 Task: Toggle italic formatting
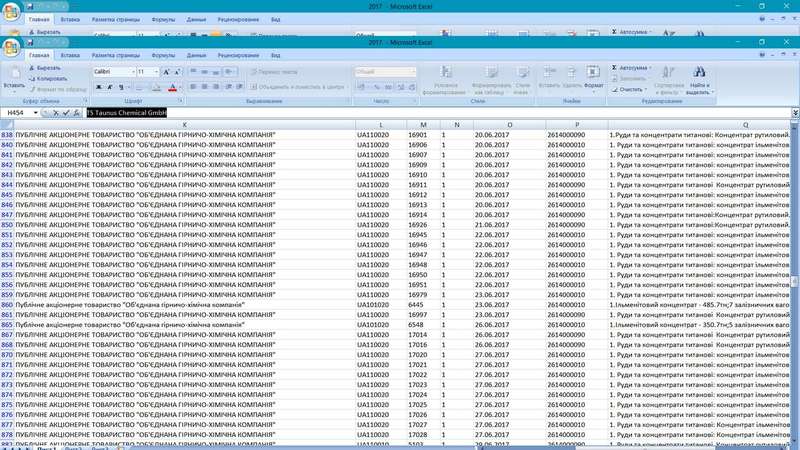coord(109,87)
